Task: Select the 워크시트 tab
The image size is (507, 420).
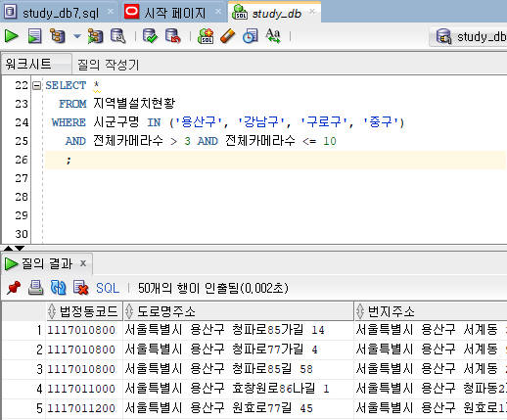Action: (x=36, y=64)
